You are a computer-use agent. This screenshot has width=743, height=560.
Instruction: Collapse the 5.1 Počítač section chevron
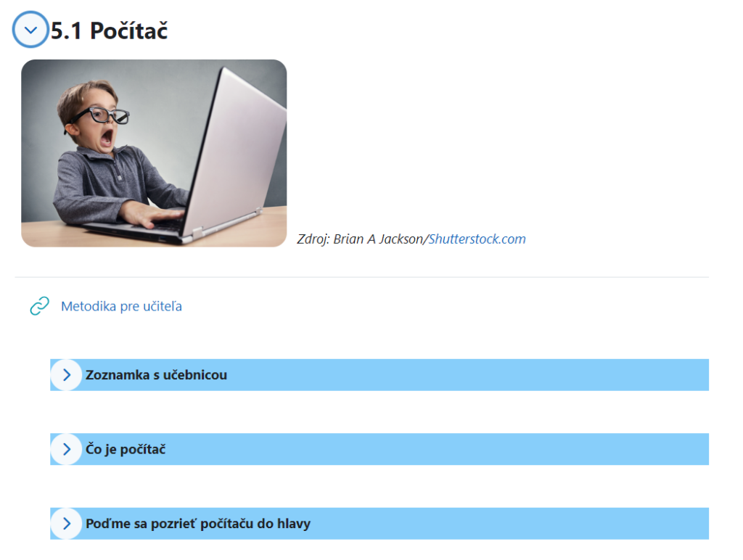pyautogui.click(x=30, y=30)
